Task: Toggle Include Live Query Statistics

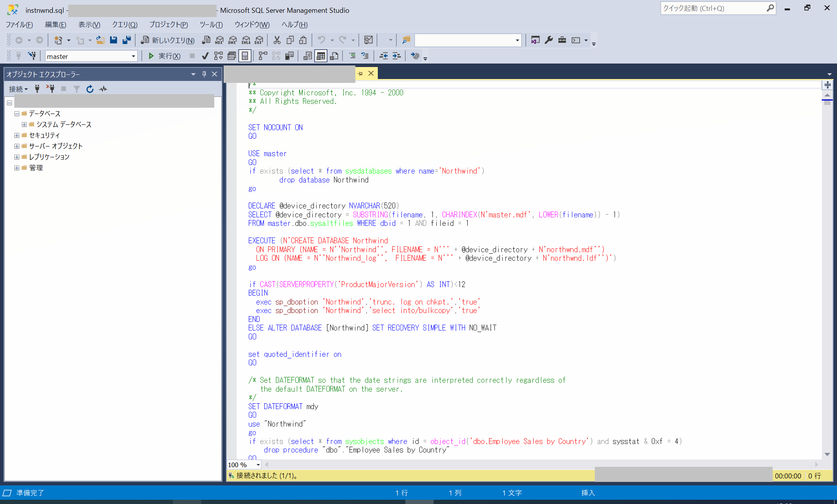Action: 276,56
